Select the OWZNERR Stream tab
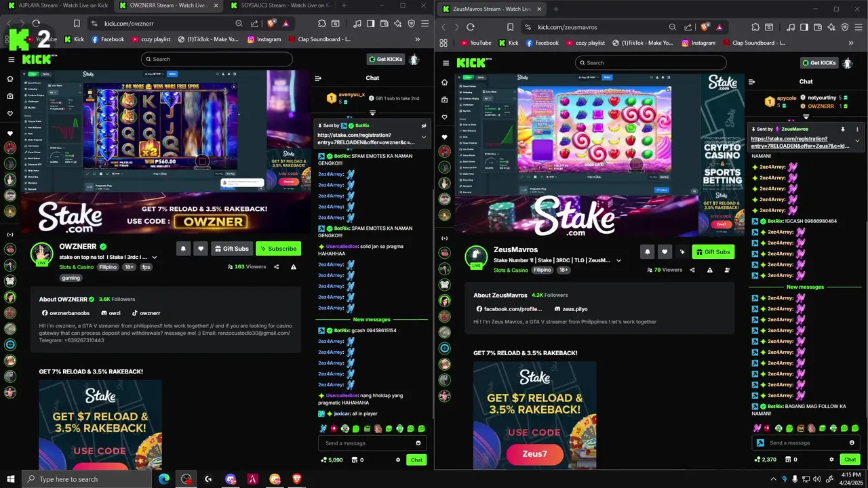Image resolution: width=868 pixels, height=488 pixels. [x=168, y=5]
